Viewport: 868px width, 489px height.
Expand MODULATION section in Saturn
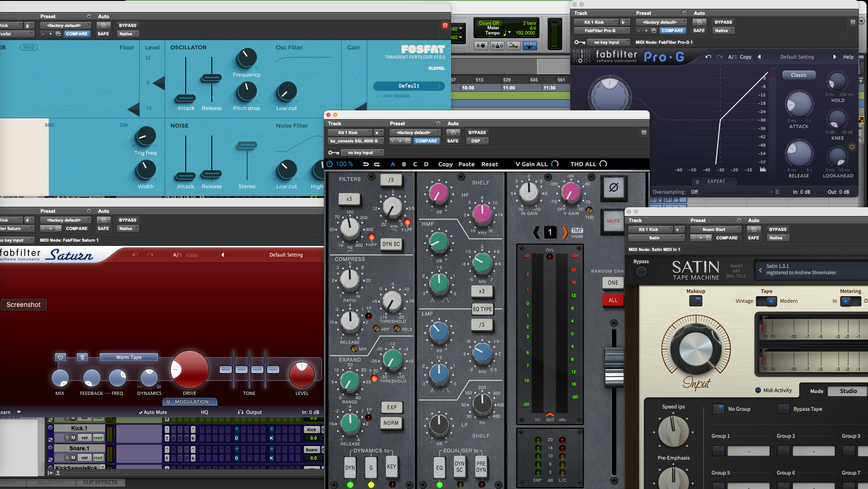tap(189, 402)
